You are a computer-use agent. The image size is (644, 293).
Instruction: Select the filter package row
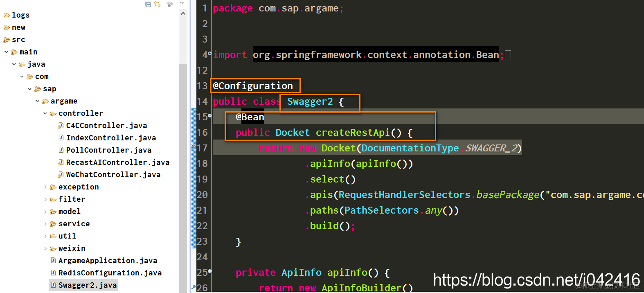click(x=68, y=199)
